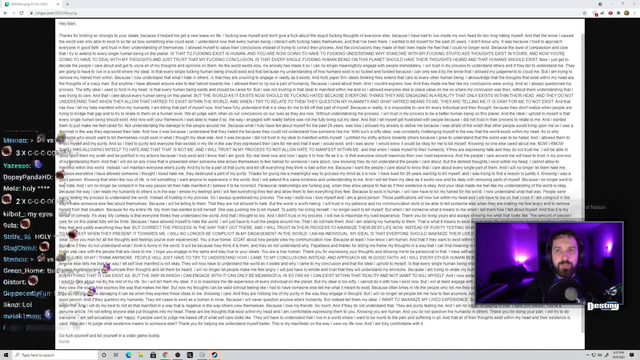
Task: Open the notification center icon
Action: 632,355
